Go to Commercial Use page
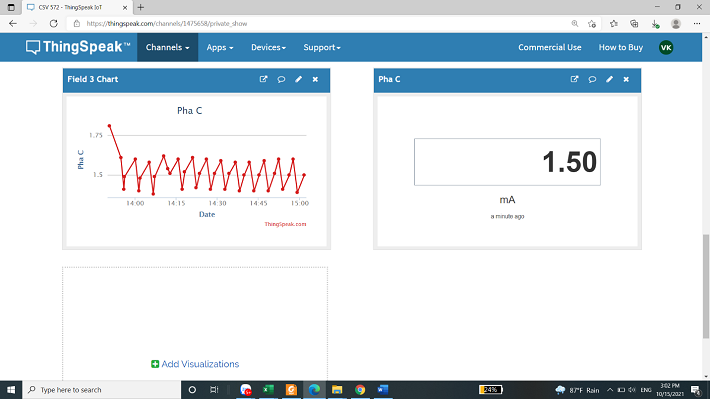This screenshot has width=710, height=399. [550, 48]
